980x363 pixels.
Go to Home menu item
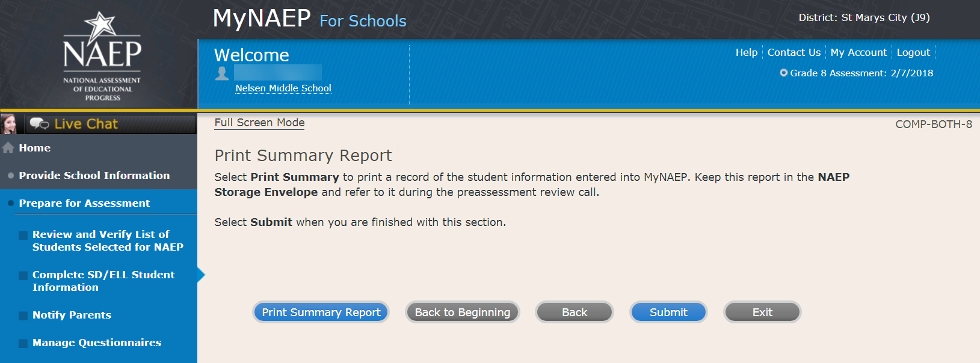point(34,148)
